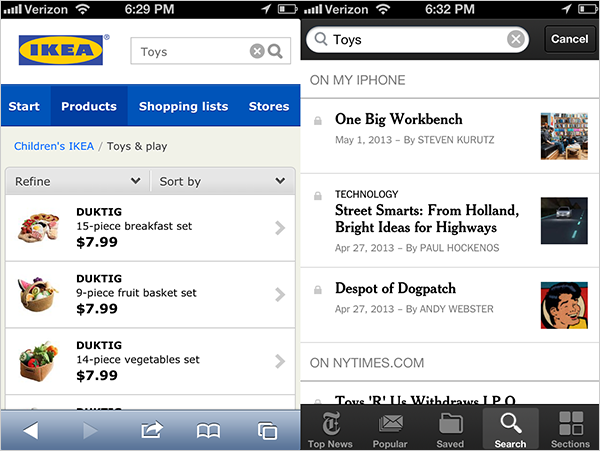Expand the Refine dropdown
600x451 pixels.
pyautogui.click(x=78, y=181)
